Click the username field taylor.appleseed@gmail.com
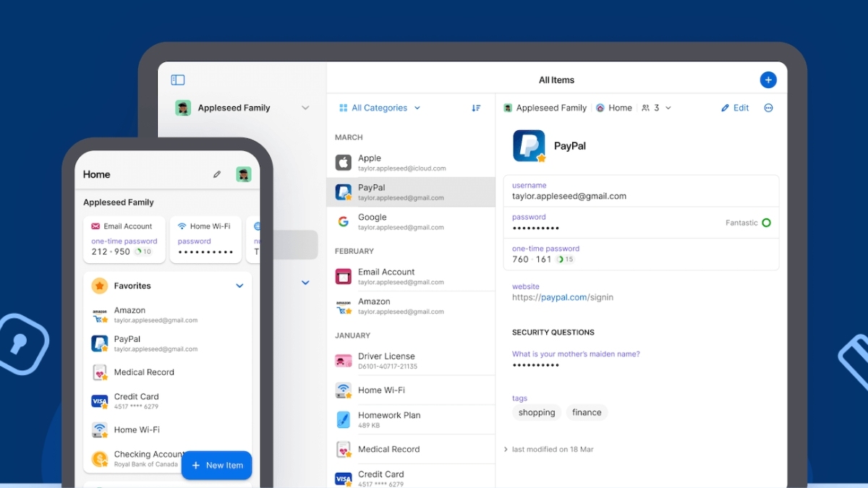Screen dimensions: 868x488 click(x=641, y=191)
